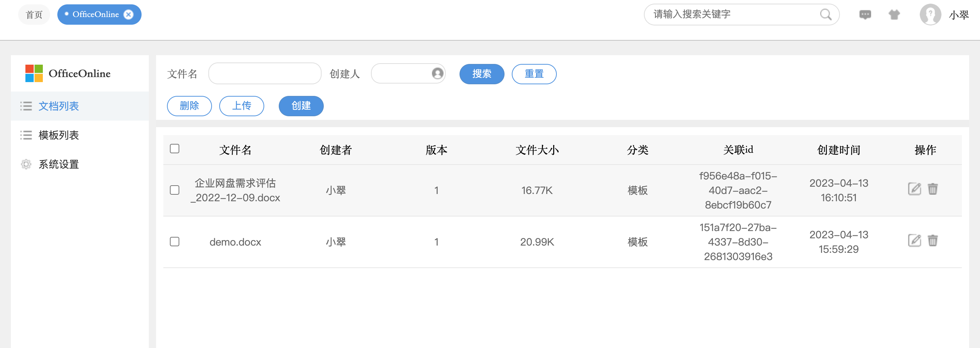Delete the 企业网盘需求评估 document via trash icon
Image resolution: width=980 pixels, height=348 pixels.
pyautogui.click(x=932, y=189)
